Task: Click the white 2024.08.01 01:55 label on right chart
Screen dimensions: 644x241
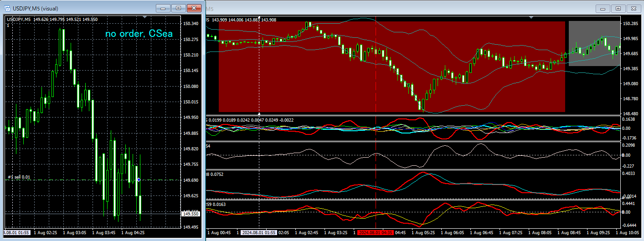Action: coord(258,232)
